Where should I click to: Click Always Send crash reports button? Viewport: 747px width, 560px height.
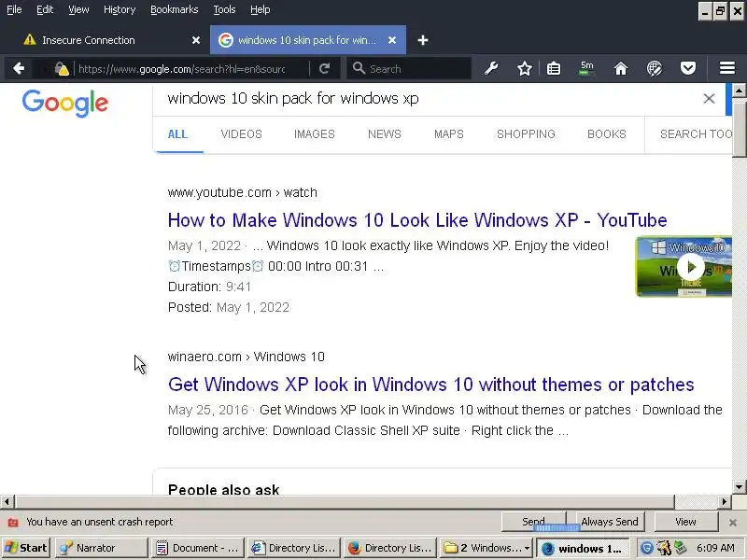coord(610,522)
